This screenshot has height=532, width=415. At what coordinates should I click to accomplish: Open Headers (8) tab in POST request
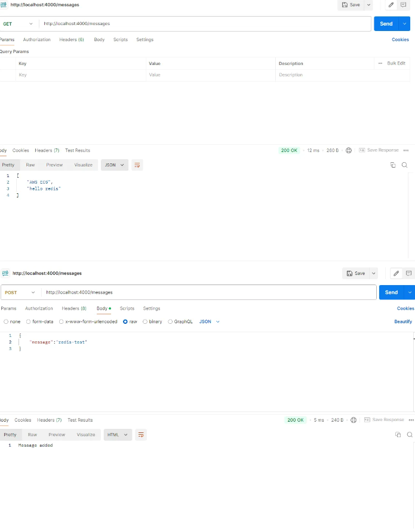(74, 308)
